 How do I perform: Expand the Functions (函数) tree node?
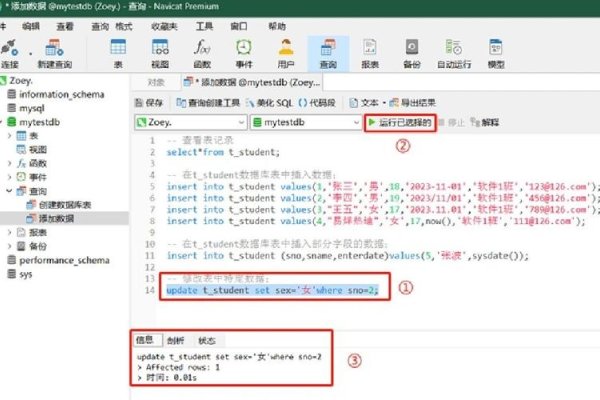point(10,163)
